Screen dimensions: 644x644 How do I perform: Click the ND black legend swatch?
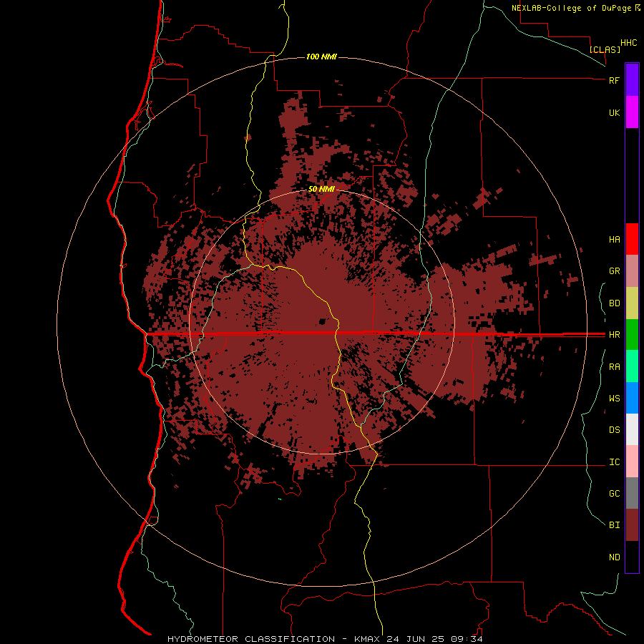tap(632, 557)
